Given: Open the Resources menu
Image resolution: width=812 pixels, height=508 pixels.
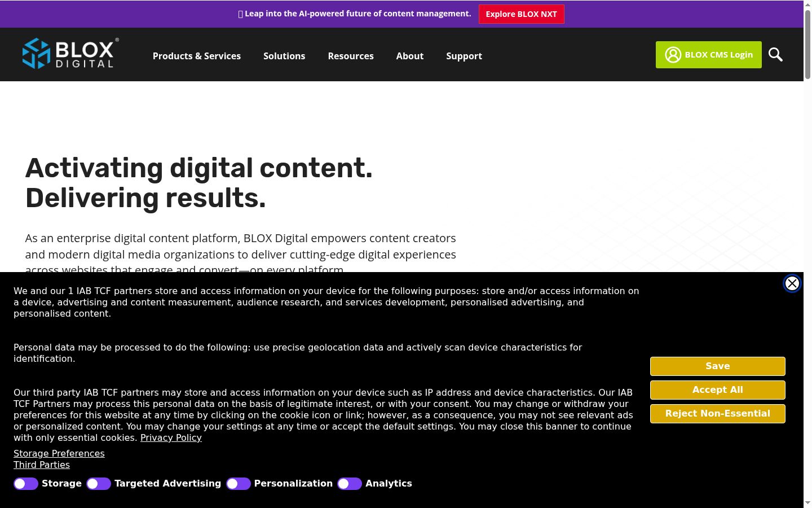Looking at the screenshot, I should click(351, 56).
